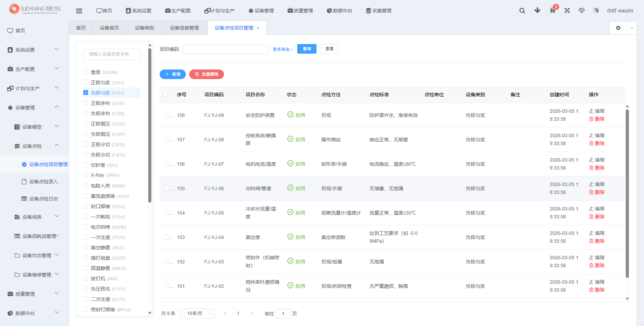Switch to the 设备首页 tab

click(109, 28)
